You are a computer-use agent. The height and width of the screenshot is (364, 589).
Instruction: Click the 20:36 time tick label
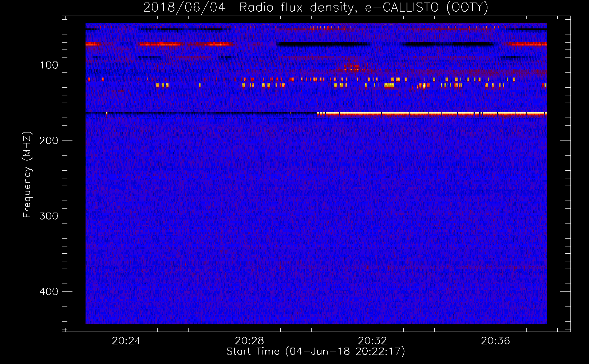495,341
